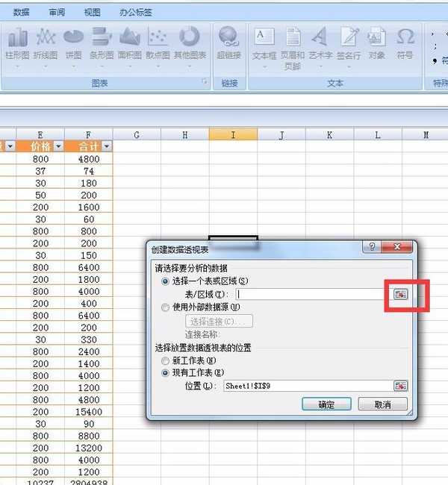Switch to the 审阅 ribbon tab
This screenshot has width=448, height=485.
tap(57, 13)
